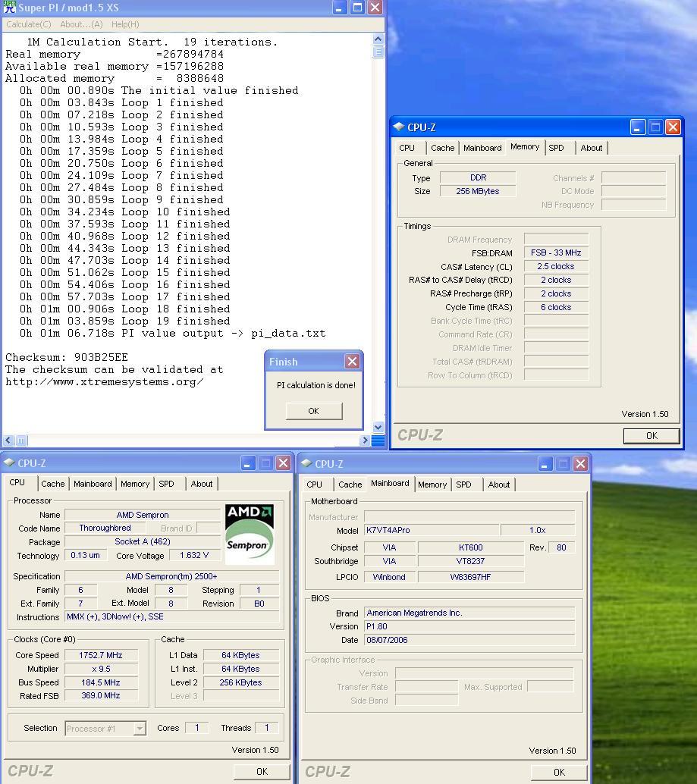The width and height of the screenshot is (697, 784).
Task: Minimize the Mainboard CPU-Z window
Action: [545, 464]
